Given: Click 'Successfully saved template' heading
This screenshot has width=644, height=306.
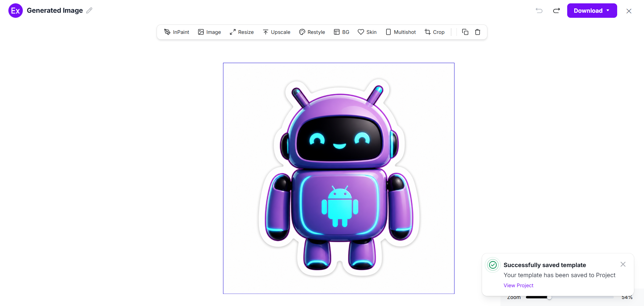Looking at the screenshot, I should [x=545, y=265].
